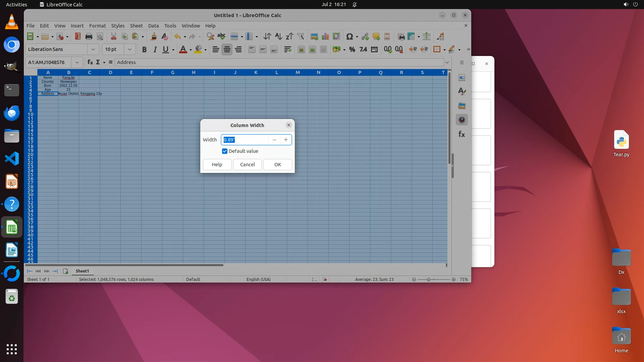Click the Print toolbar icon
Screen dimensions: 644x362
click(x=89, y=37)
